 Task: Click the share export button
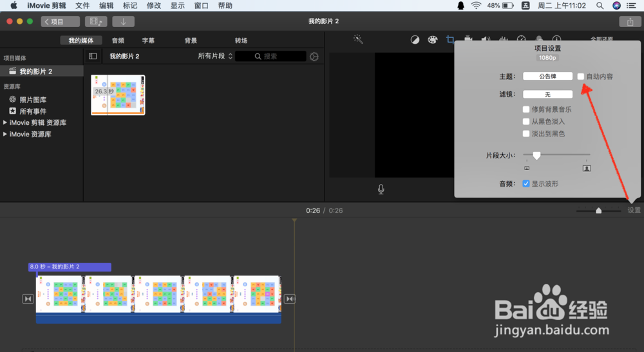630,22
